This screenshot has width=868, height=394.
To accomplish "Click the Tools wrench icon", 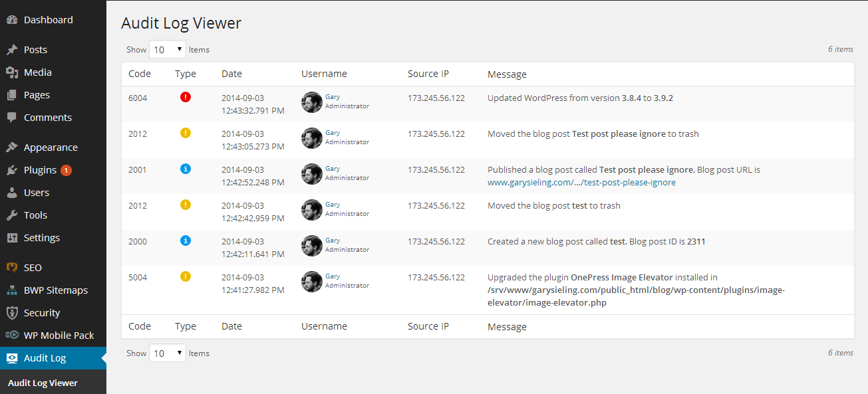I will (x=12, y=215).
